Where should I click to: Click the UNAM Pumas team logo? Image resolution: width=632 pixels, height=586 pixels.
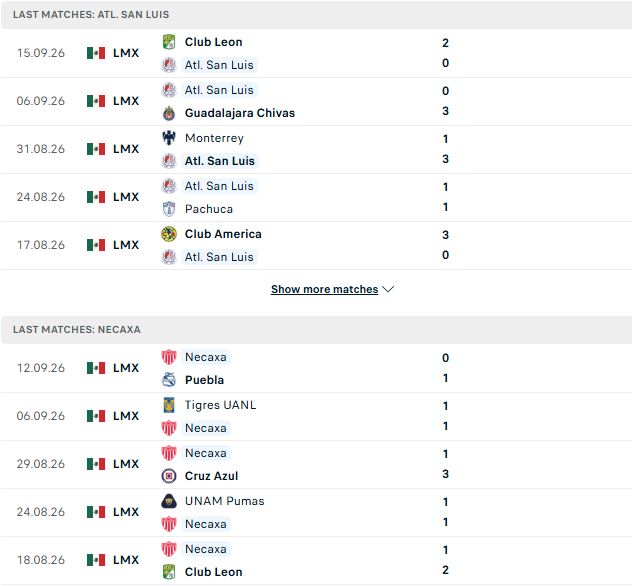(169, 501)
